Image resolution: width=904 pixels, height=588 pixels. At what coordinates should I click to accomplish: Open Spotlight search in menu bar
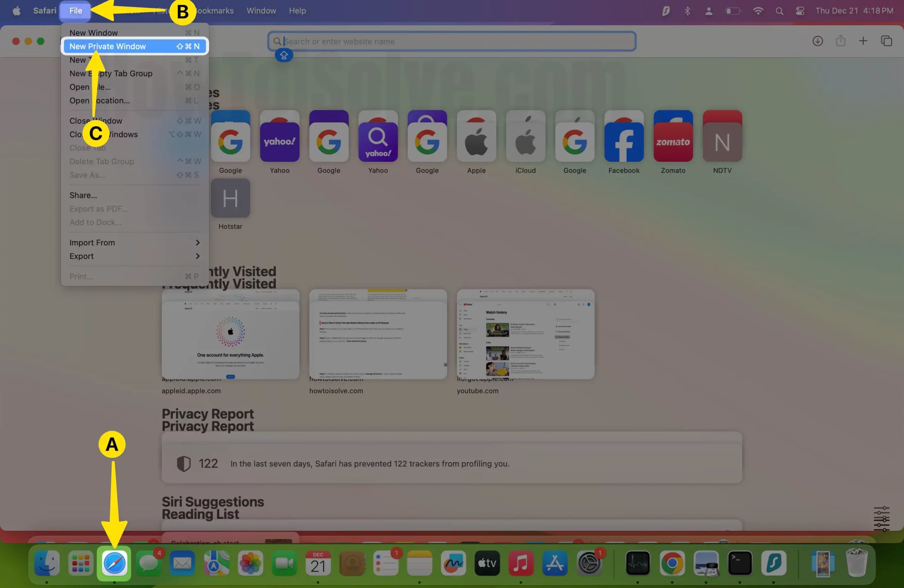pos(779,11)
